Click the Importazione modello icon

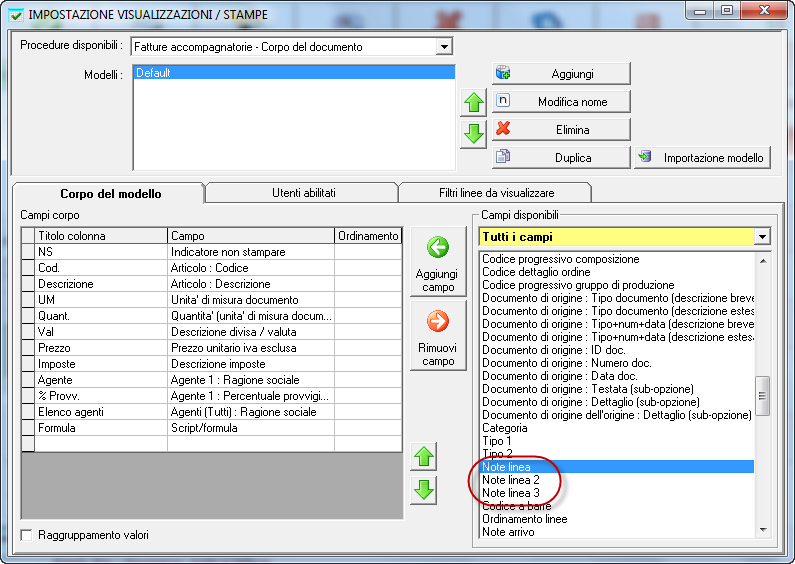click(x=645, y=156)
